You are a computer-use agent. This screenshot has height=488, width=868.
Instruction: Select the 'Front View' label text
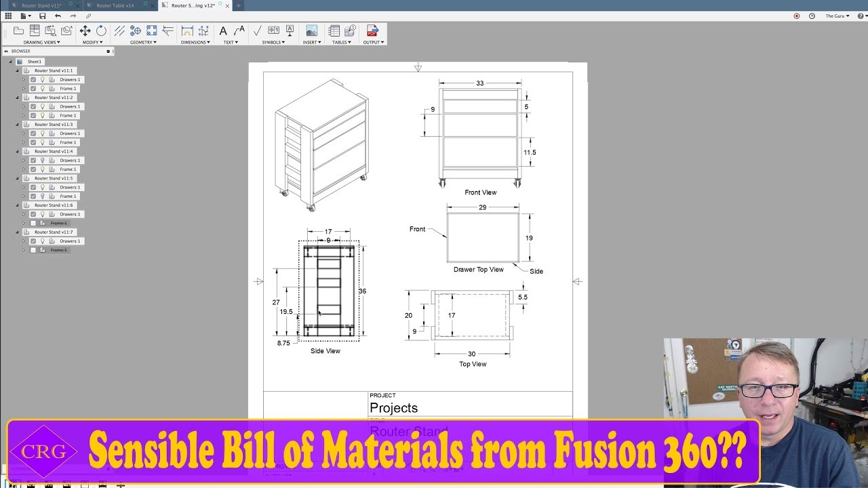[481, 192]
